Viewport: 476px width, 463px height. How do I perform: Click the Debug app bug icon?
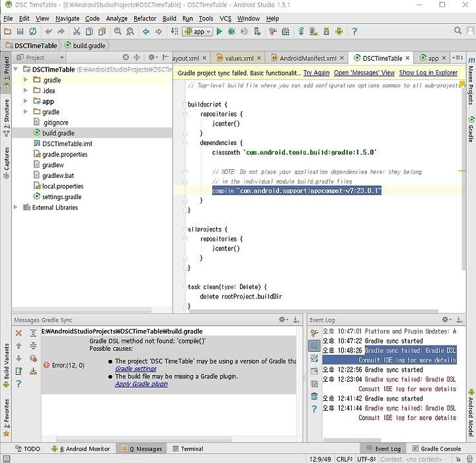coord(231,31)
